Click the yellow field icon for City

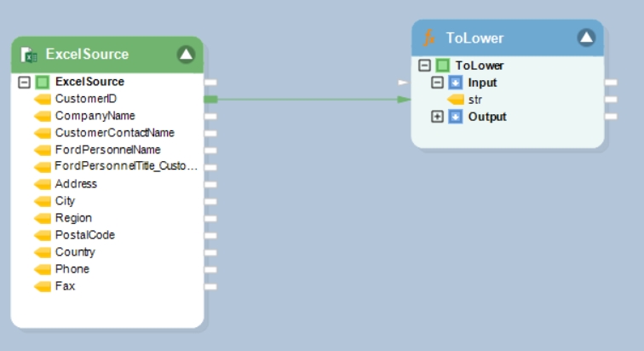(x=43, y=201)
